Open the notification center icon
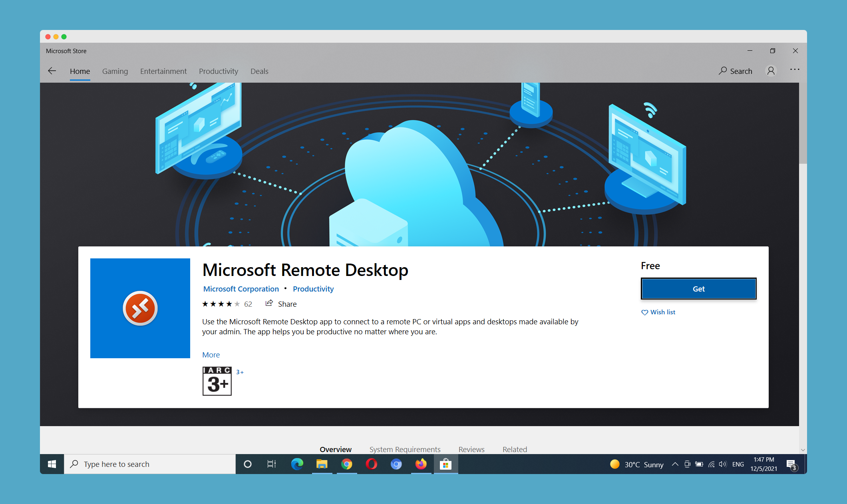Screen dimensions: 847x504 [791, 465]
